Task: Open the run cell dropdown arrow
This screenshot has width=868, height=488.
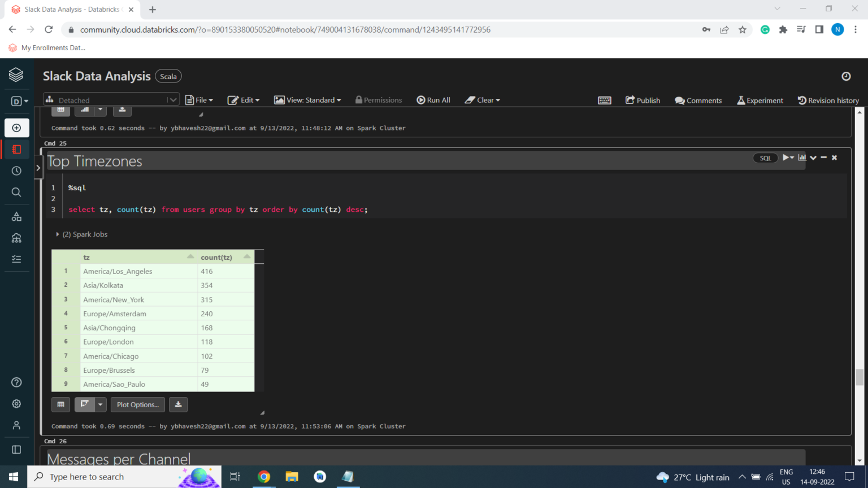Action: coord(792,158)
